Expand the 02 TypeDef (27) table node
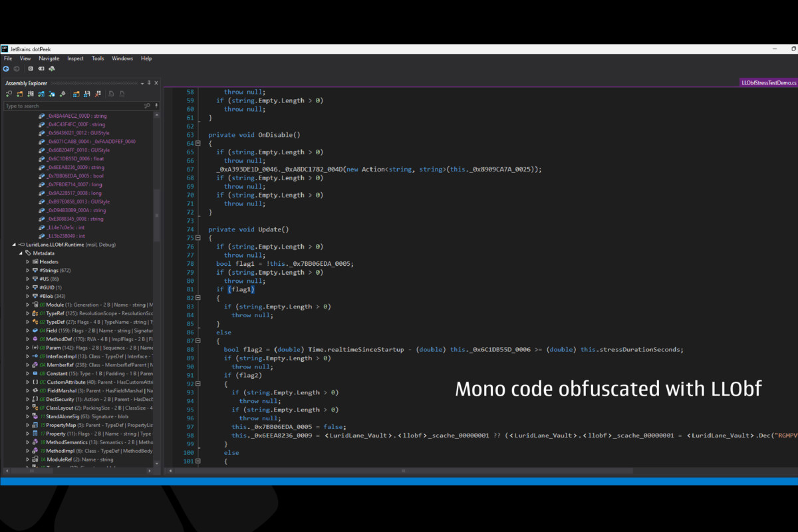This screenshot has width=798, height=532. click(x=27, y=322)
